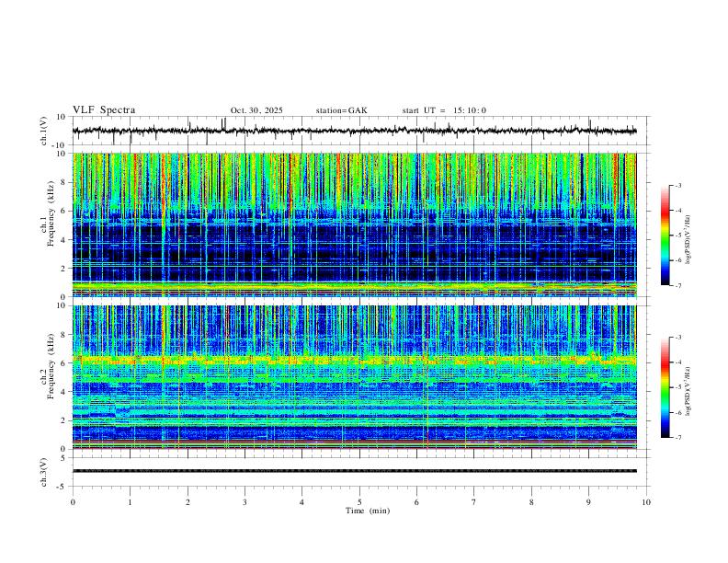
Task: Click the '-7' label on the ch.1 colorbar
Action: (678, 285)
